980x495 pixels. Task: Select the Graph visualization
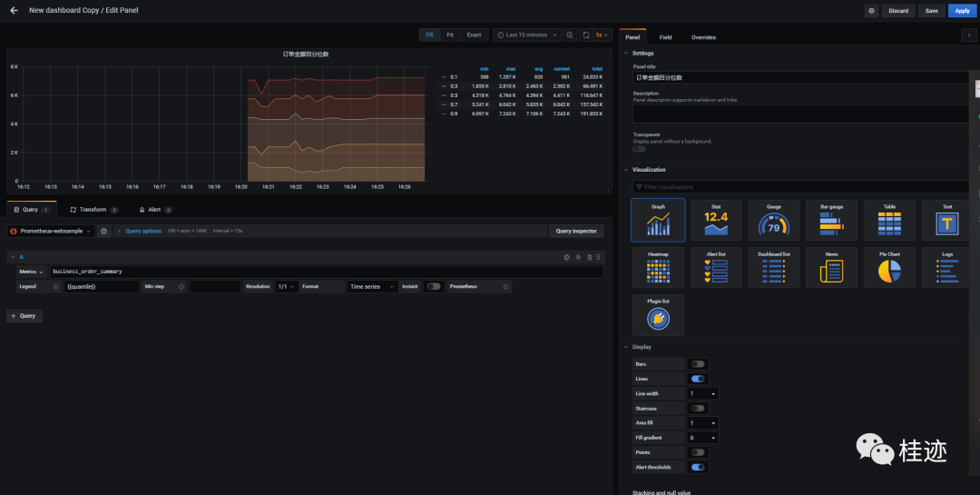click(x=658, y=221)
